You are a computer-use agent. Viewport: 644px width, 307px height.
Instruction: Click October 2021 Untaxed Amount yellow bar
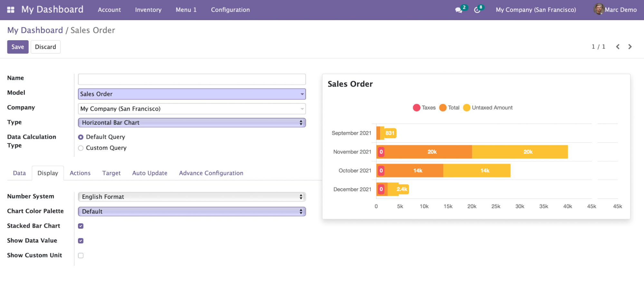(477, 171)
